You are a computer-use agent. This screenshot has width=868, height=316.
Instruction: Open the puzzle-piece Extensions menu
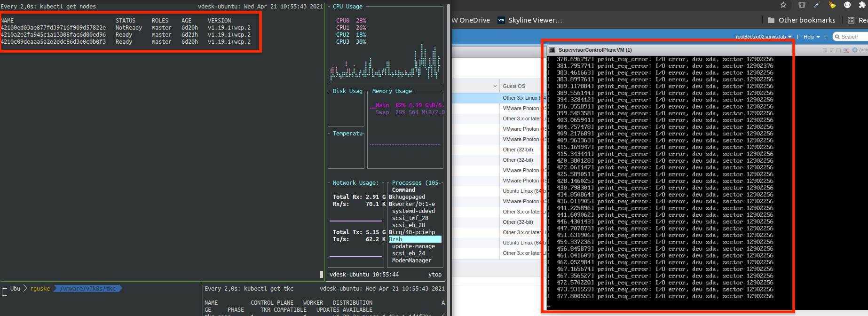[862, 5]
